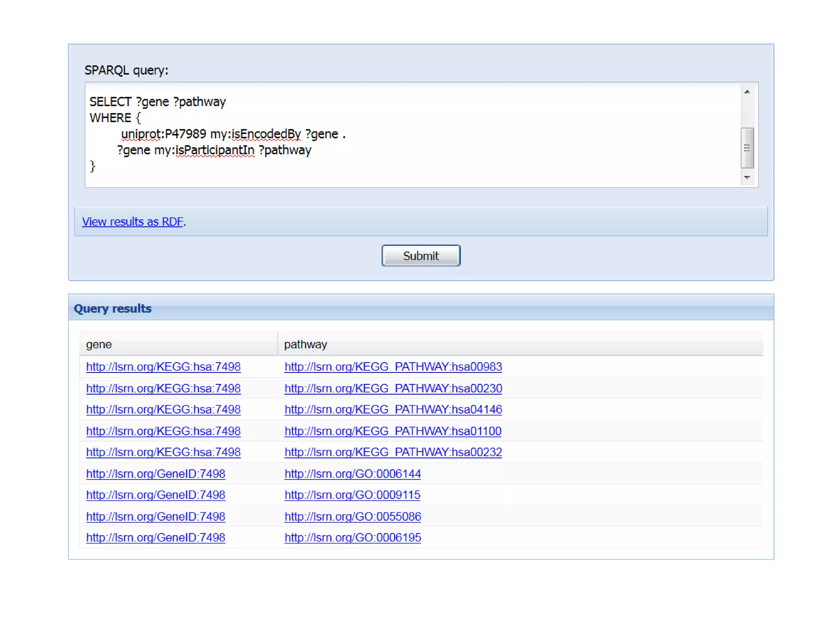Open the GO:0006195 result link

[352, 537]
